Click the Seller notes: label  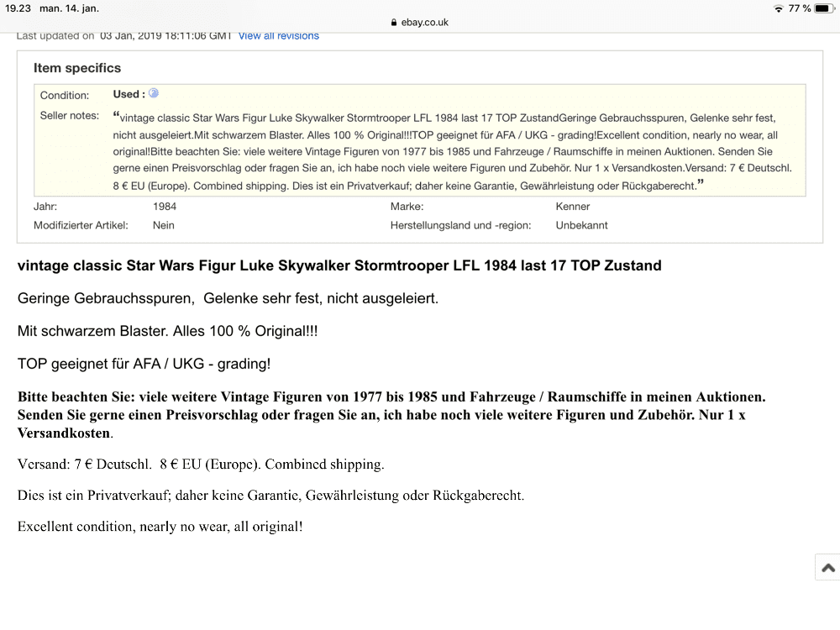tap(70, 116)
